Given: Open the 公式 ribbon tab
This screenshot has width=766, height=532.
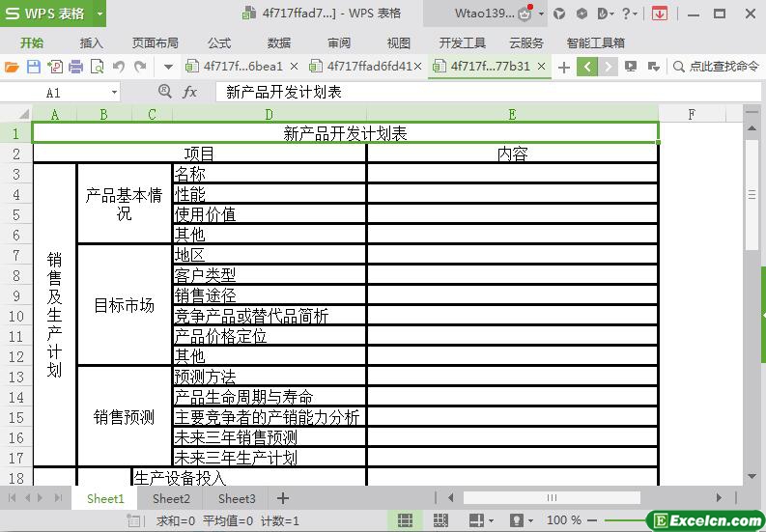Looking at the screenshot, I should (x=219, y=43).
